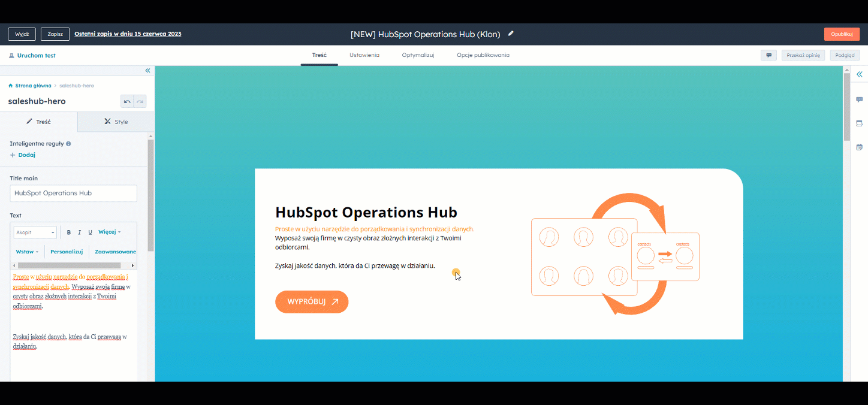
Task: Click the editor toolbar horizontal scrollbar
Action: click(69, 265)
